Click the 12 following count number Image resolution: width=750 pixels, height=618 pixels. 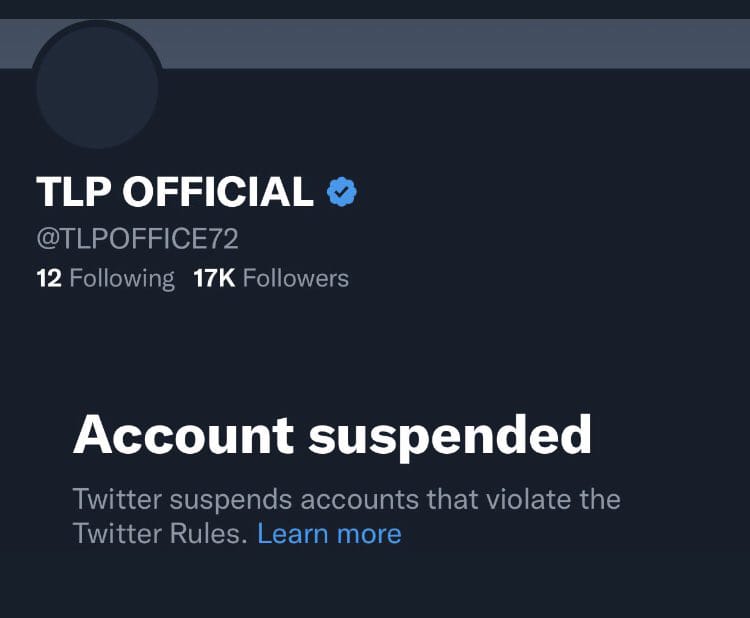point(49,278)
